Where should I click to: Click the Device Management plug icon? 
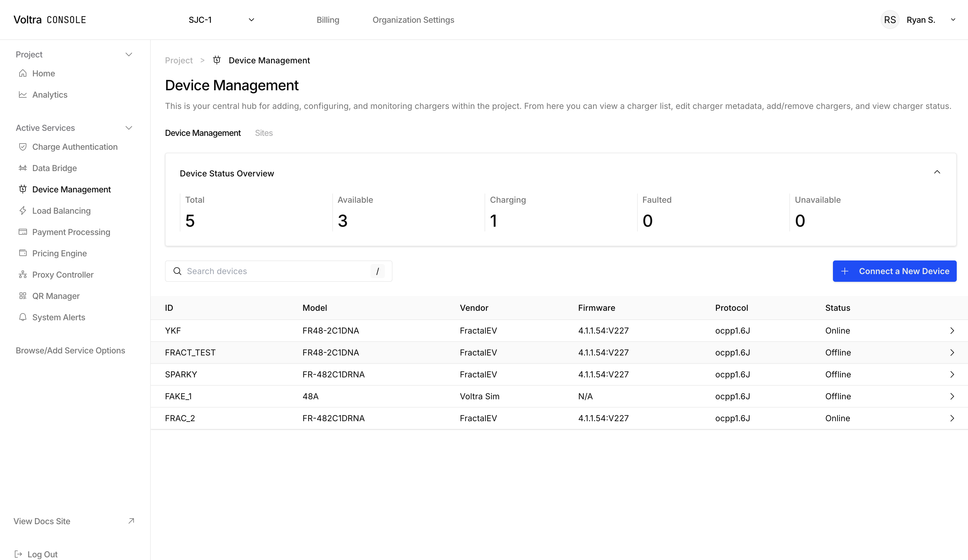point(23,189)
